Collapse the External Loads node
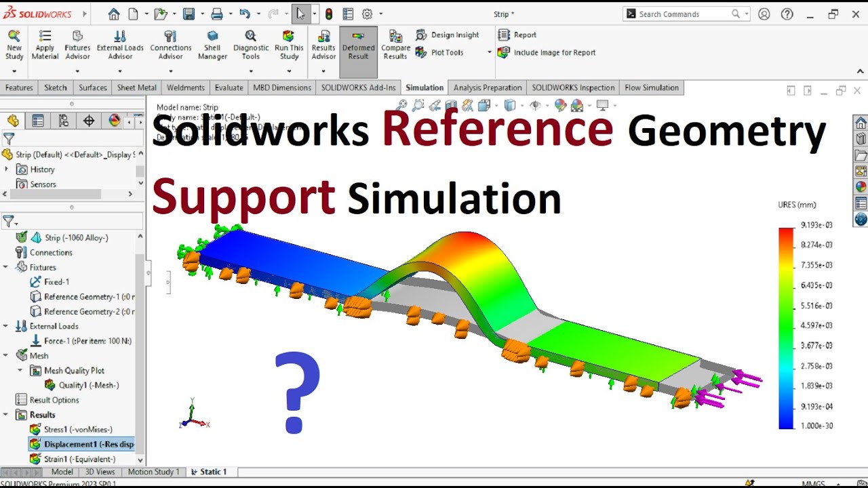Image resolution: width=868 pixels, height=488 pixels. click(x=6, y=326)
